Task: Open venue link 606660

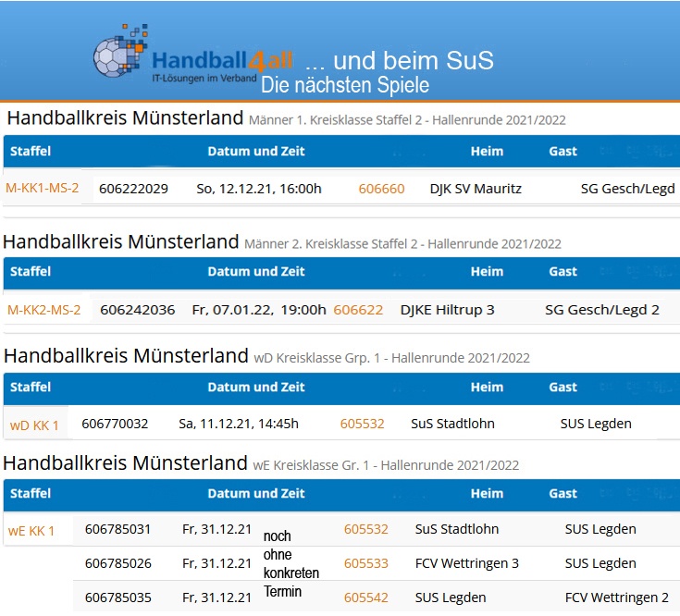Action: coord(381,189)
